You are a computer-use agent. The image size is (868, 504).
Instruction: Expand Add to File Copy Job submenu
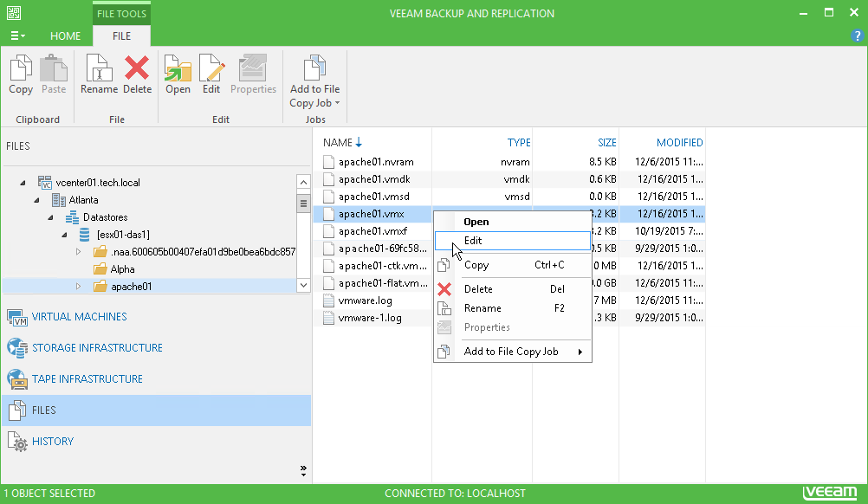tap(513, 352)
